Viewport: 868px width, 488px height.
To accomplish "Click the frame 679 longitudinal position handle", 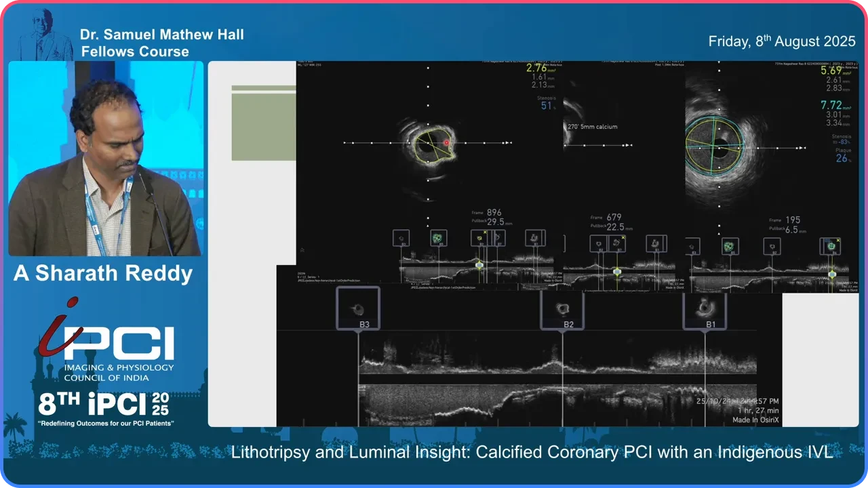I will point(617,272).
